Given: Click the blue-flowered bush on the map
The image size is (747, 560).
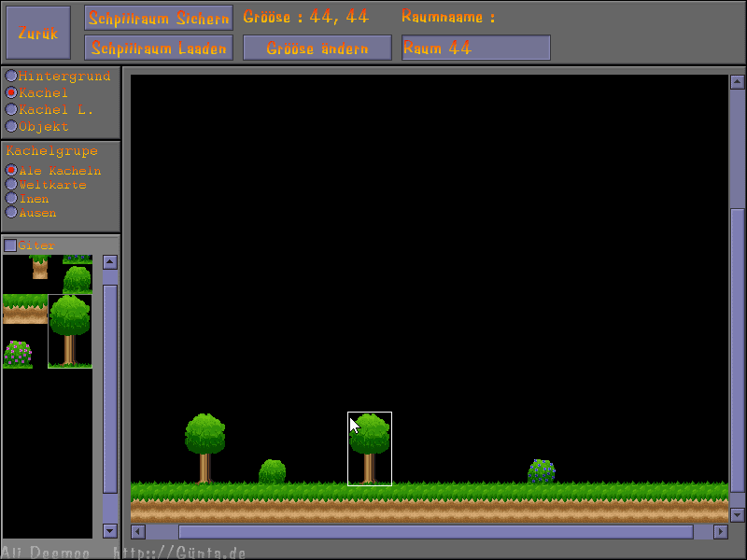Looking at the screenshot, I should pyautogui.click(x=542, y=471).
